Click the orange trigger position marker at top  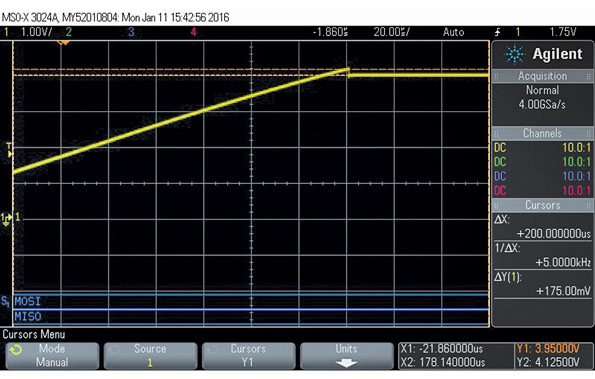click(63, 42)
